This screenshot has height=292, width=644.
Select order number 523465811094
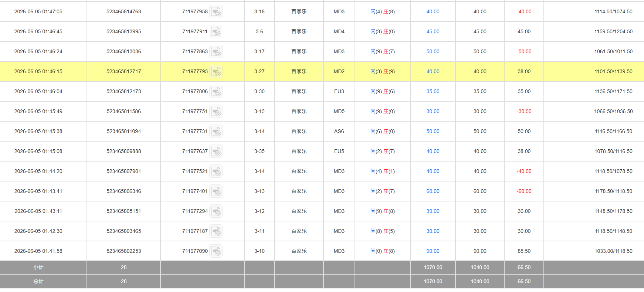(x=124, y=131)
